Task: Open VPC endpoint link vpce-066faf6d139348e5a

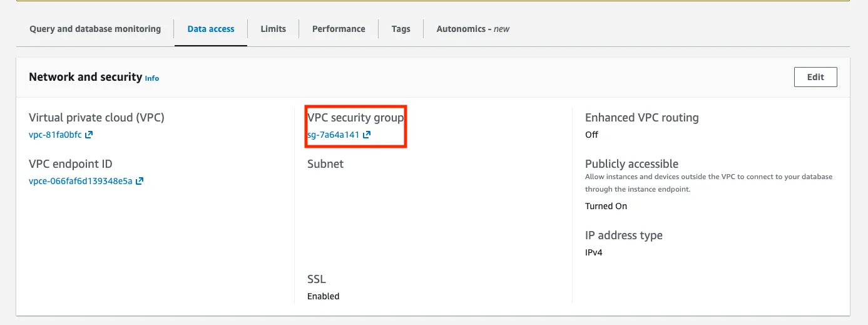Action: [81, 181]
